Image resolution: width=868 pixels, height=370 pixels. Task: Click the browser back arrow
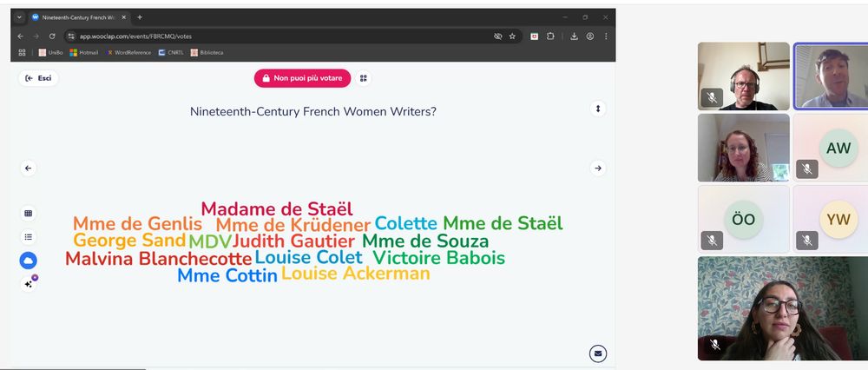[x=21, y=36]
